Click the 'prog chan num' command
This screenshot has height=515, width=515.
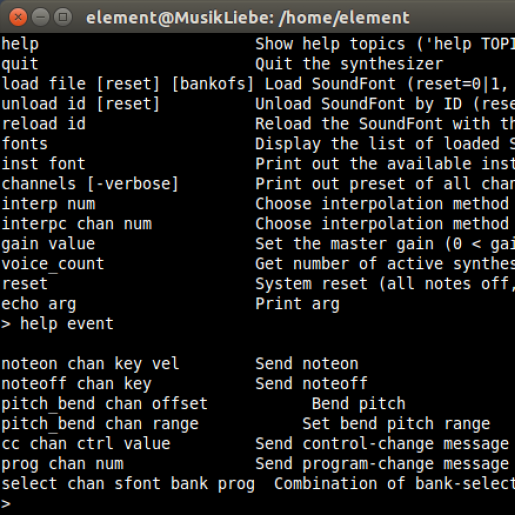coord(62,464)
